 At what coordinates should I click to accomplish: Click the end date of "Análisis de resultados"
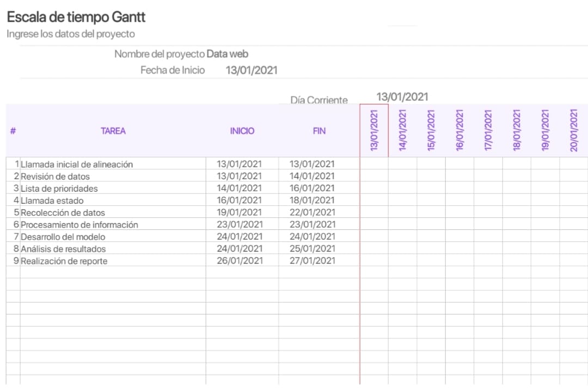pos(312,248)
